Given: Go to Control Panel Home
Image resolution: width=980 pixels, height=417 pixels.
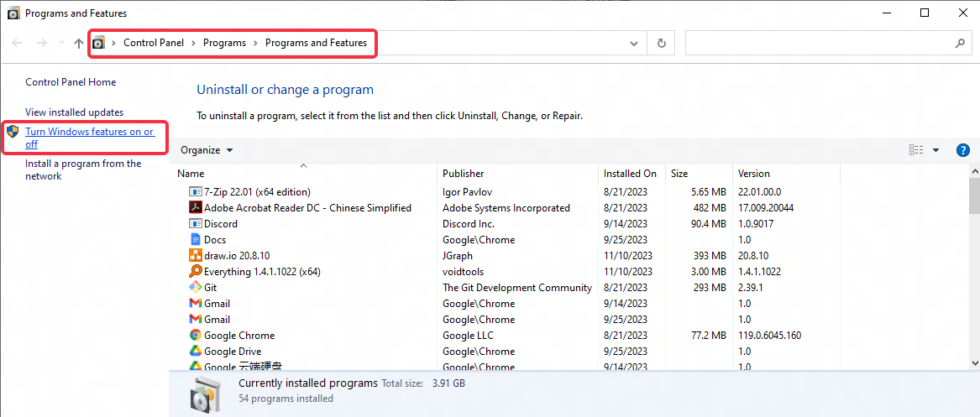Looking at the screenshot, I should (x=71, y=82).
